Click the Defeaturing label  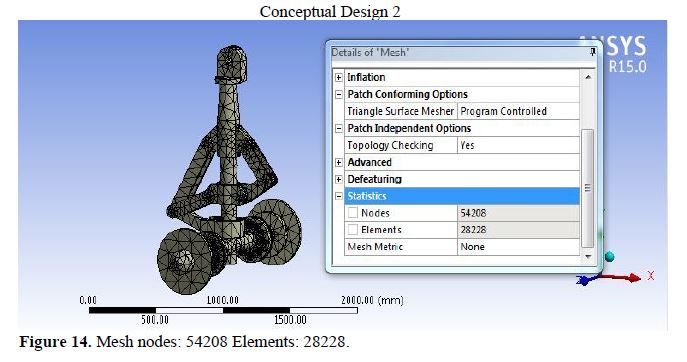coord(374,179)
